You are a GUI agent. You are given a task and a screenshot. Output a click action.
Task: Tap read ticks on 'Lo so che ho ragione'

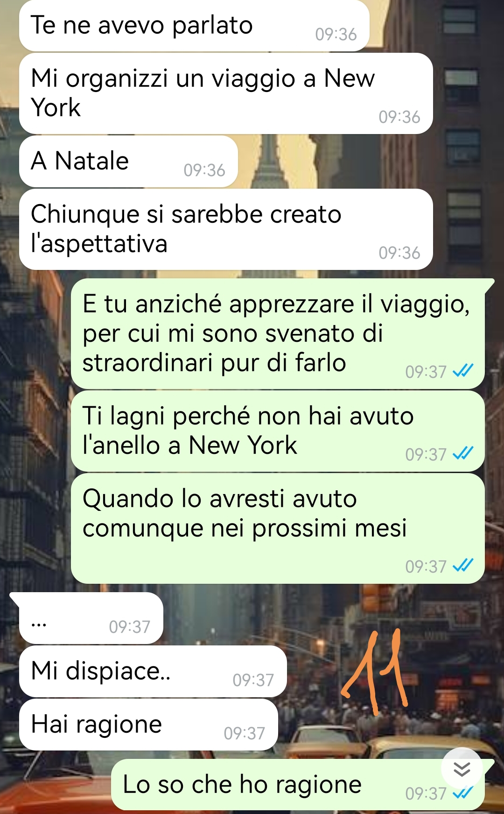coord(463,793)
